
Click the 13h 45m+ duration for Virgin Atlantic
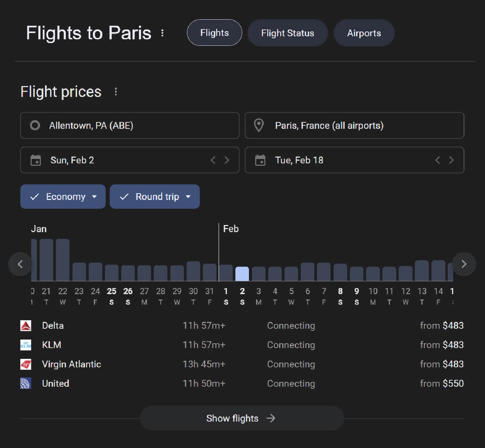point(204,364)
